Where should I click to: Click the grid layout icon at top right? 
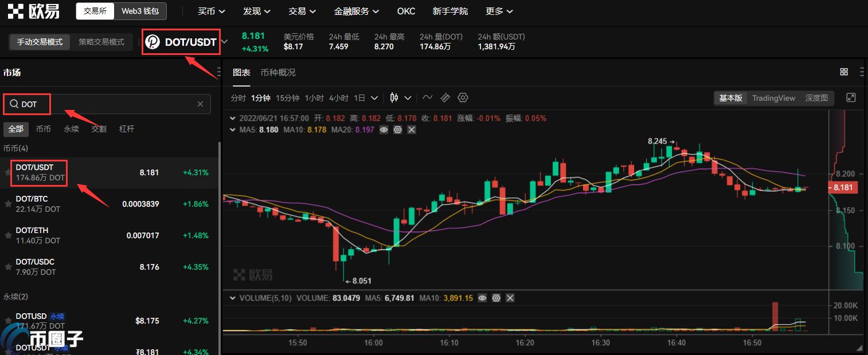pos(843,72)
